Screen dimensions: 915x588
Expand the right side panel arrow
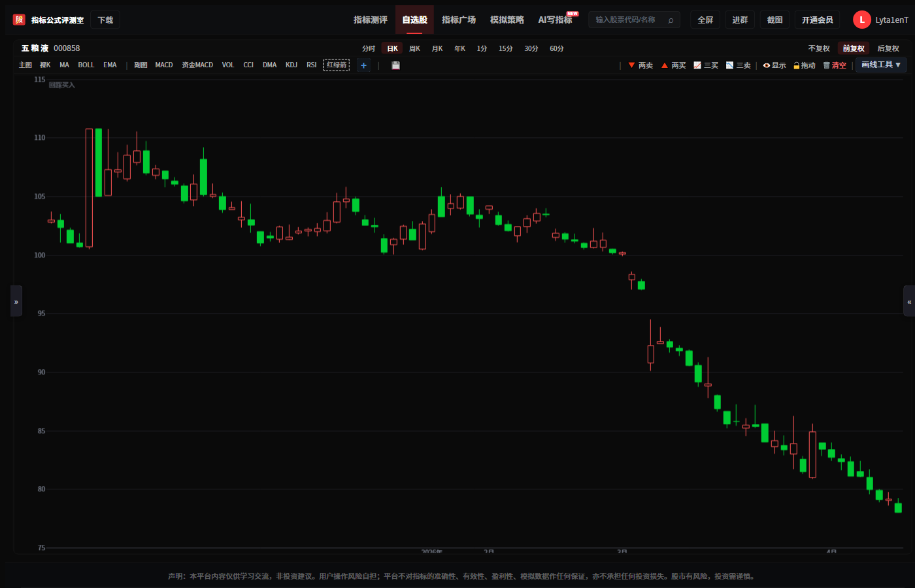coord(909,301)
